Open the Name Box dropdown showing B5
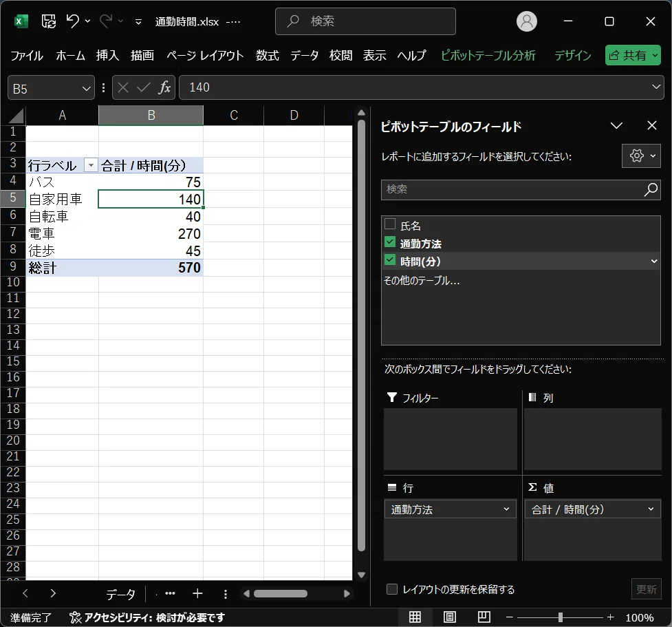The width and height of the screenshot is (672, 627). 86,88
